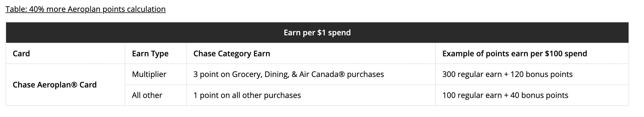
Task: Select the 'Earn Type' column header
Action: 156,54
